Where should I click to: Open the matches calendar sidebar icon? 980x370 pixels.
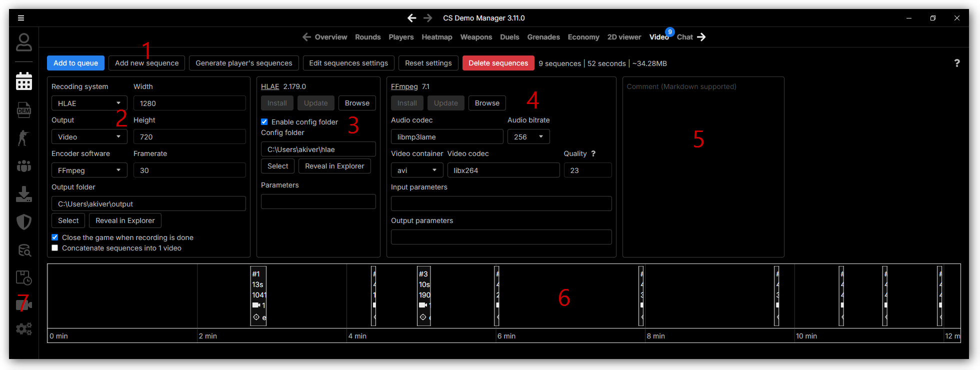point(24,81)
